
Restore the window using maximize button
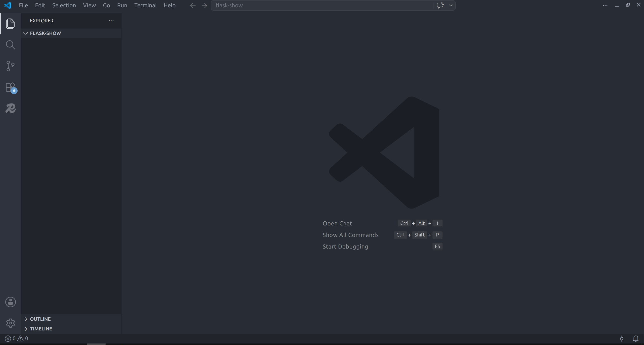(628, 5)
